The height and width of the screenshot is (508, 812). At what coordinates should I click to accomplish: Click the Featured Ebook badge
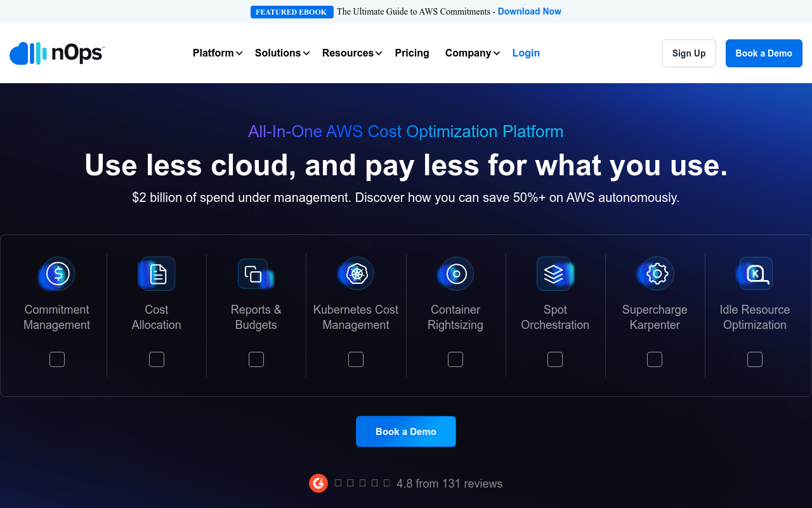point(292,12)
